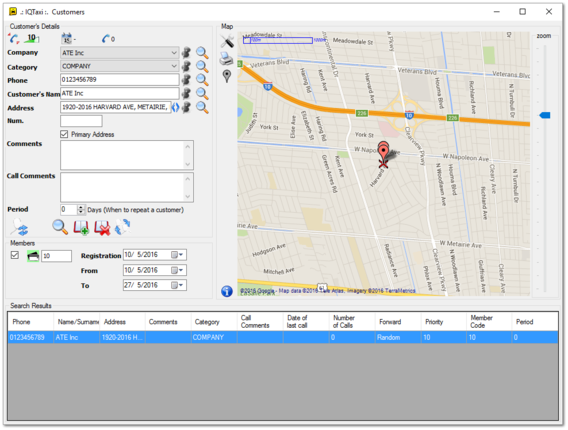The image size is (568, 430).
Task: Open the To date picker
Action: point(178,285)
